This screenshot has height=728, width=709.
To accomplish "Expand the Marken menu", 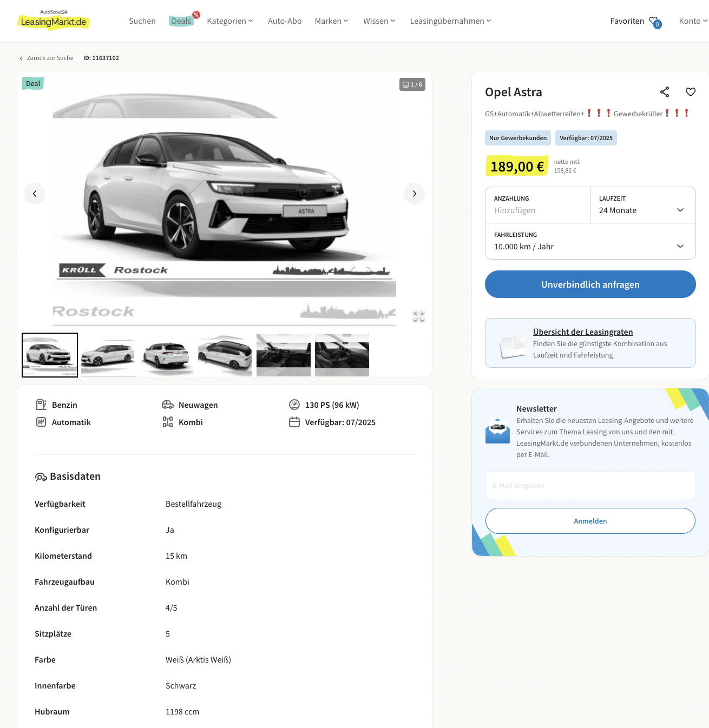I will coord(331,21).
